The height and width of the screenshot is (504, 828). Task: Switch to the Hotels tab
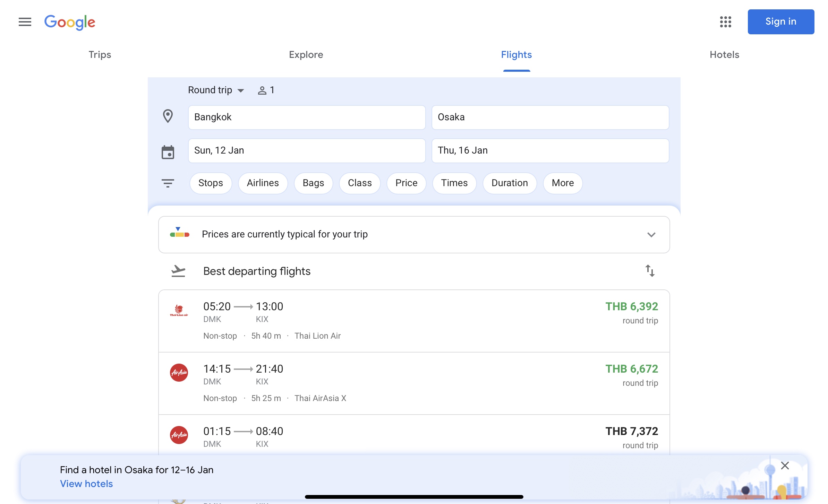(x=724, y=55)
